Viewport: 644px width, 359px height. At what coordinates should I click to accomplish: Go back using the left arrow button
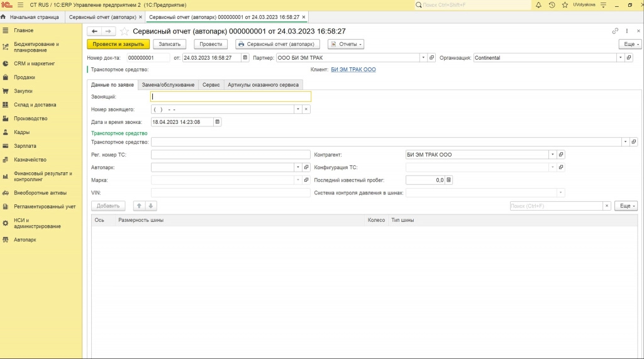94,31
